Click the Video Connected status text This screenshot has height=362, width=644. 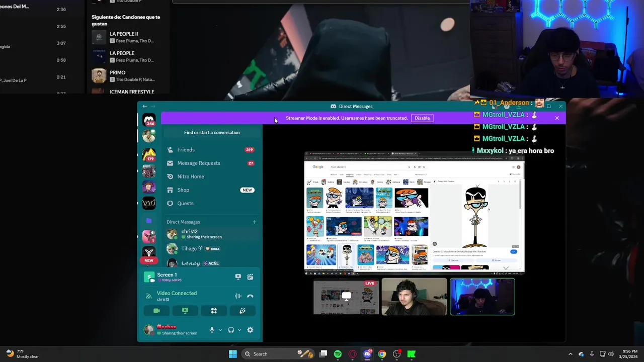[177, 293]
